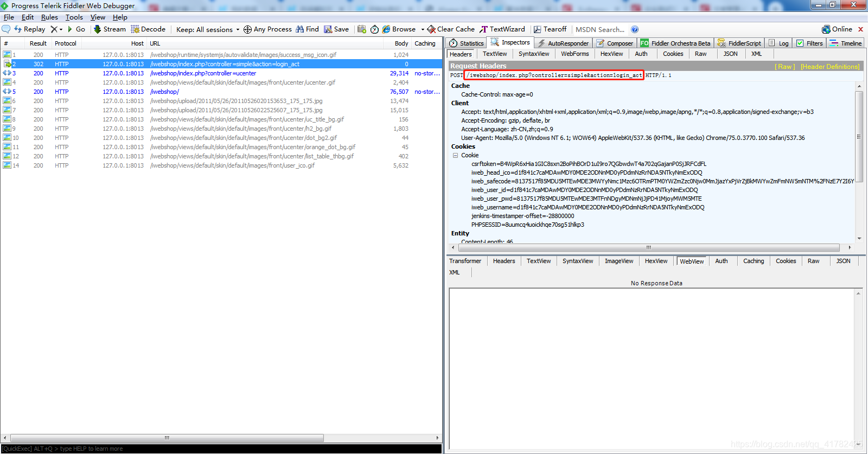The image size is (868, 454).
Task: Open the TextWizard tool
Action: click(502, 29)
